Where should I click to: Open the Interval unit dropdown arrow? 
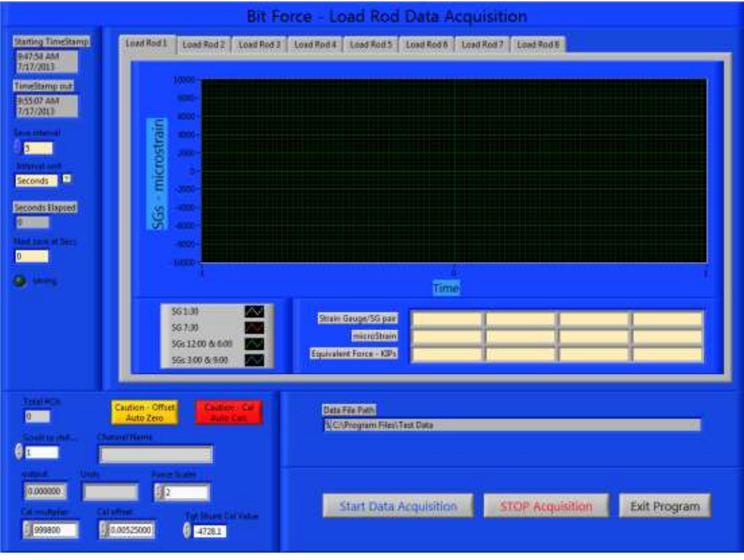click(67, 178)
